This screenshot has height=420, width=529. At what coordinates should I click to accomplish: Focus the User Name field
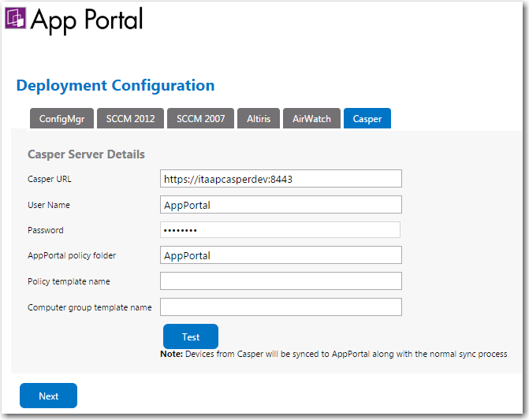pos(281,205)
